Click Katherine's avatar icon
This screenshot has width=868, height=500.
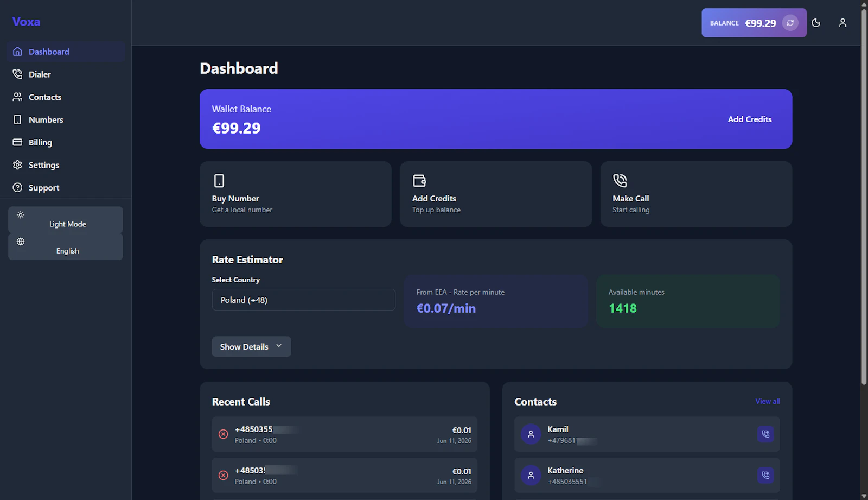click(x=531, y=476)
